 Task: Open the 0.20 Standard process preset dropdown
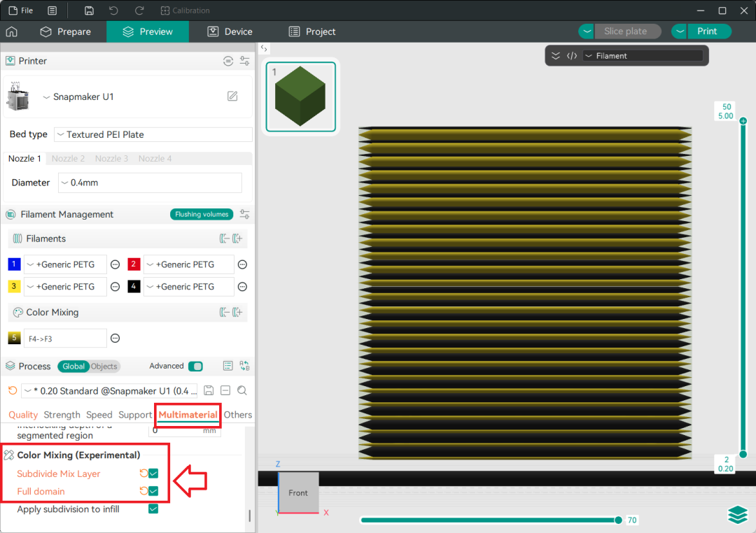109,391
